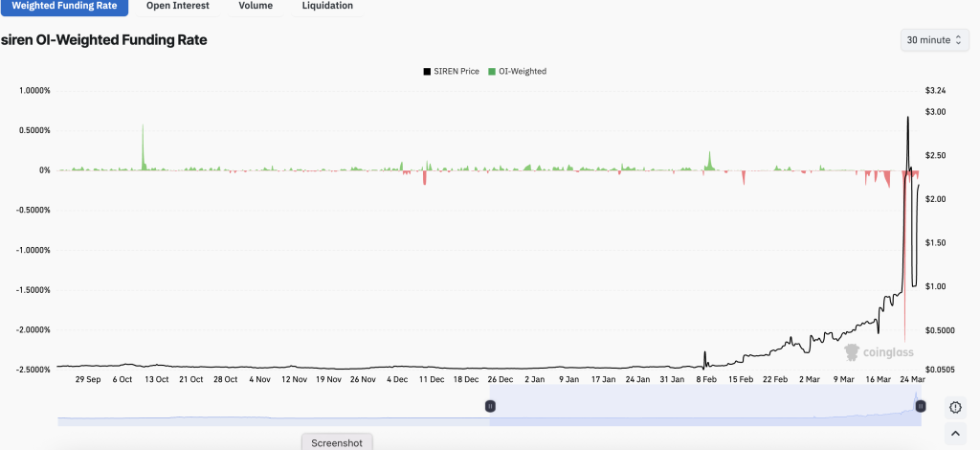Expand the 30 minute interval dropdown
Image resolution: width=980 pixels, height=450 pixels.
click(x=934, y=40)
